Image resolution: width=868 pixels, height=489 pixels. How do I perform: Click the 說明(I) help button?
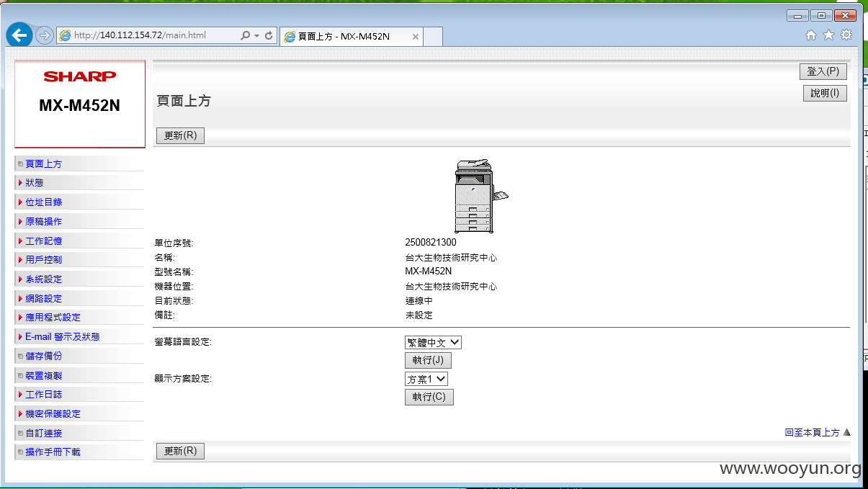tap(825, 93)
